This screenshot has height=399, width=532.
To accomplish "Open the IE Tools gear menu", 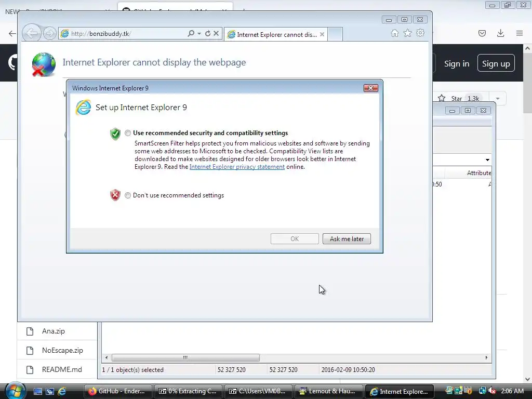I will (x=420, y=33).
